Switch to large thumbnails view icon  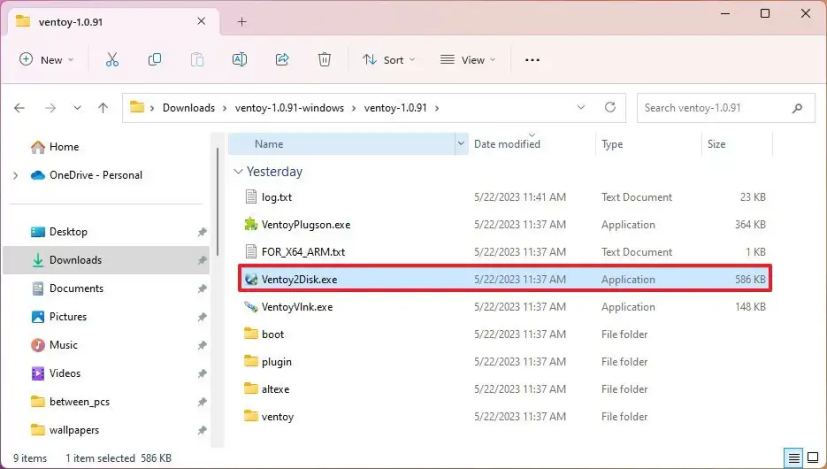coord(813,457)
